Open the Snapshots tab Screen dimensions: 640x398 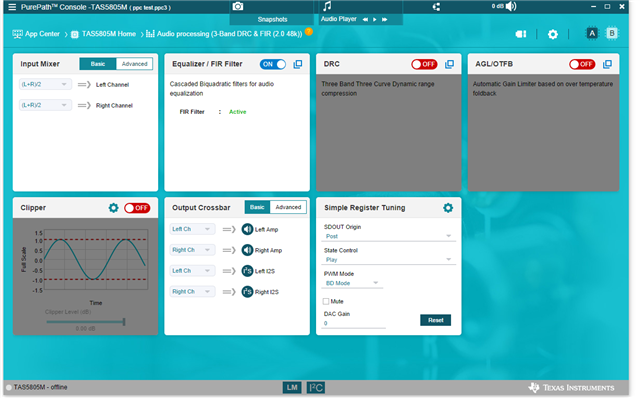[x=272, y=19]
